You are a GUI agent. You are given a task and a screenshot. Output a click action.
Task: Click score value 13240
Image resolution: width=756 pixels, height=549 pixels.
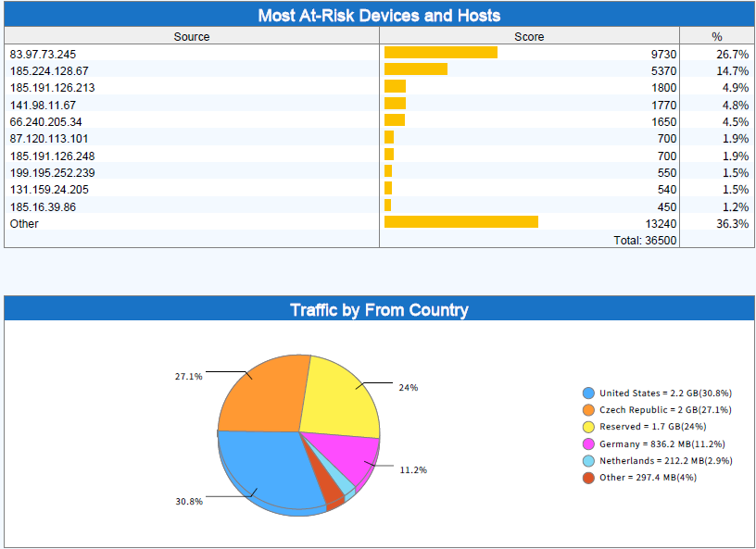tap(661, 224)
